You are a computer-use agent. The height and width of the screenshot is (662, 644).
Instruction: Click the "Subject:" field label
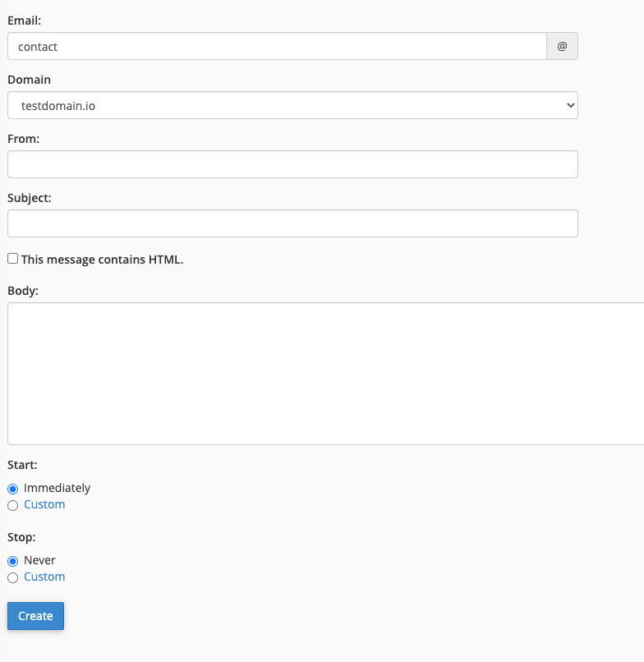point(30,198)
